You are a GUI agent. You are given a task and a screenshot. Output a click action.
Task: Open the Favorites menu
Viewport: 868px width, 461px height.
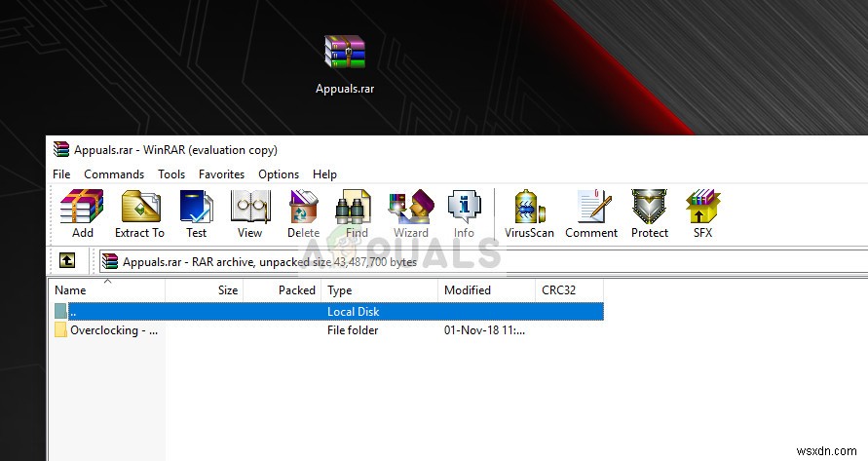click(221, 174)
